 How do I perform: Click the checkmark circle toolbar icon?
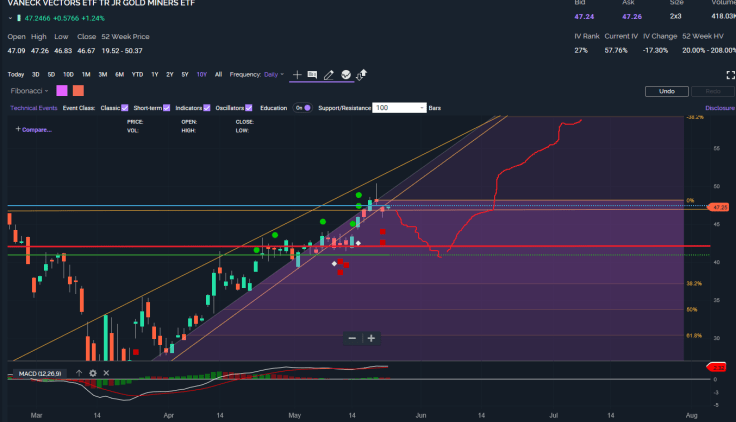345,74
